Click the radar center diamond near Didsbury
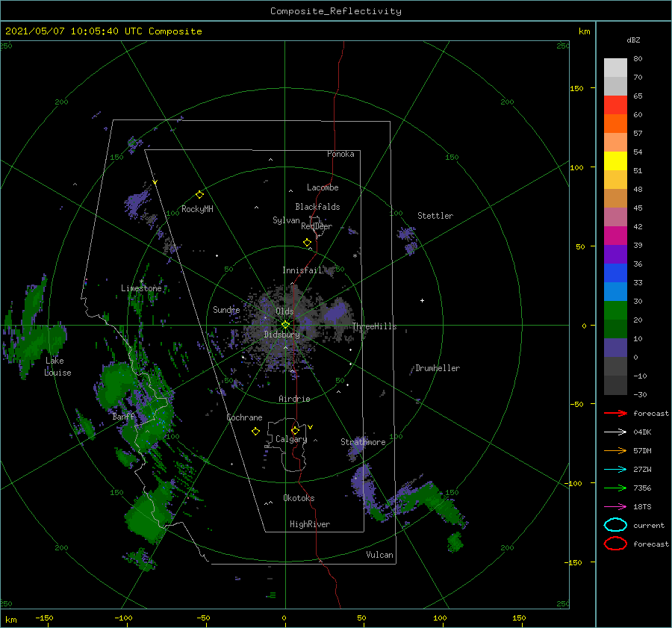 pyautogui.click(x=285, y=325)
